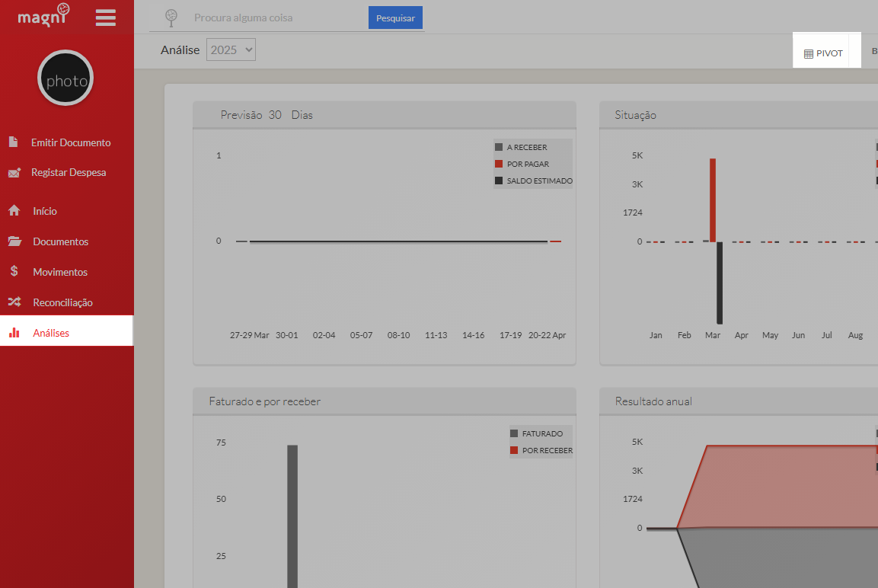Toggle SALDO ESTIMADO legend entry

tap(538, 181)
